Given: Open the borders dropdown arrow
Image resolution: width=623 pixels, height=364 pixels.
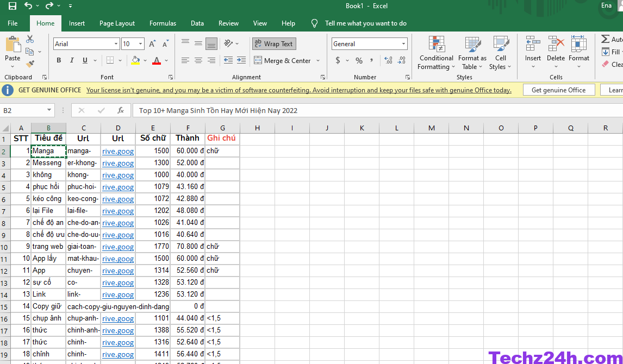Looking at the screenshot, I should coord(120,61).
